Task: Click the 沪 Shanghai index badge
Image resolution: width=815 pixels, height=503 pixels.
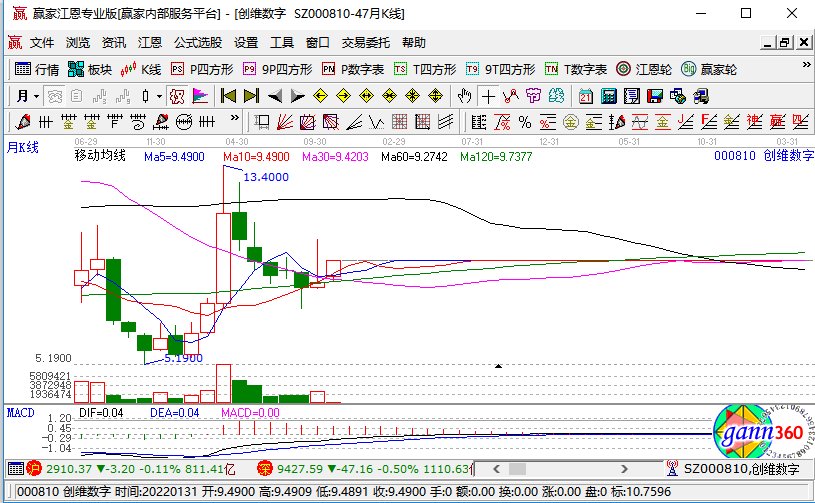Action: pyautogui.click(x=34, y=469)
